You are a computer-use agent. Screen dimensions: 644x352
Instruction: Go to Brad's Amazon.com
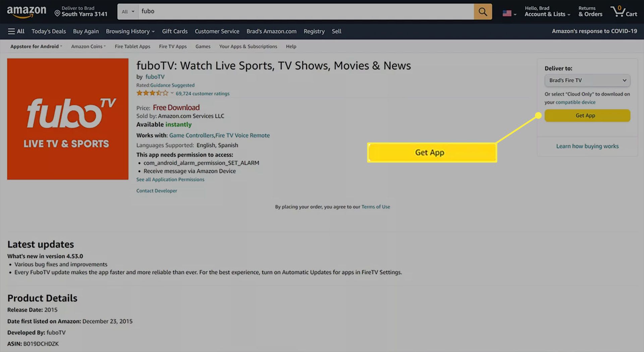click(271, 31)
